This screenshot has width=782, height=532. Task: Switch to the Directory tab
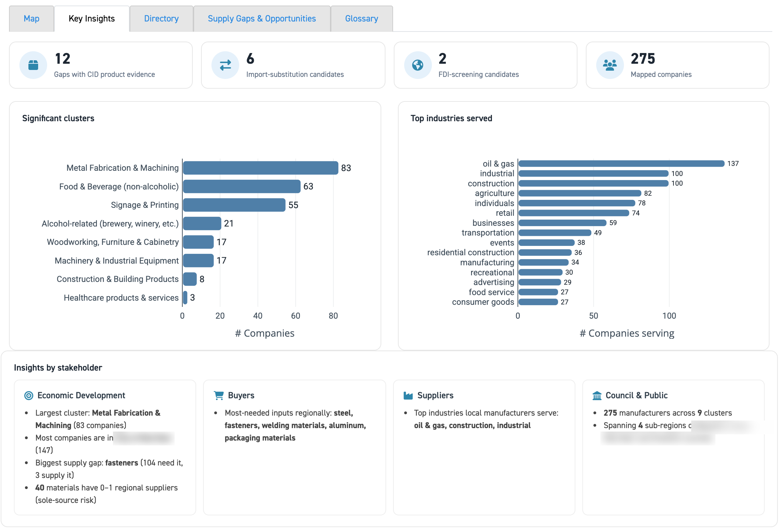pyautogui.click(x=162, y=19)
